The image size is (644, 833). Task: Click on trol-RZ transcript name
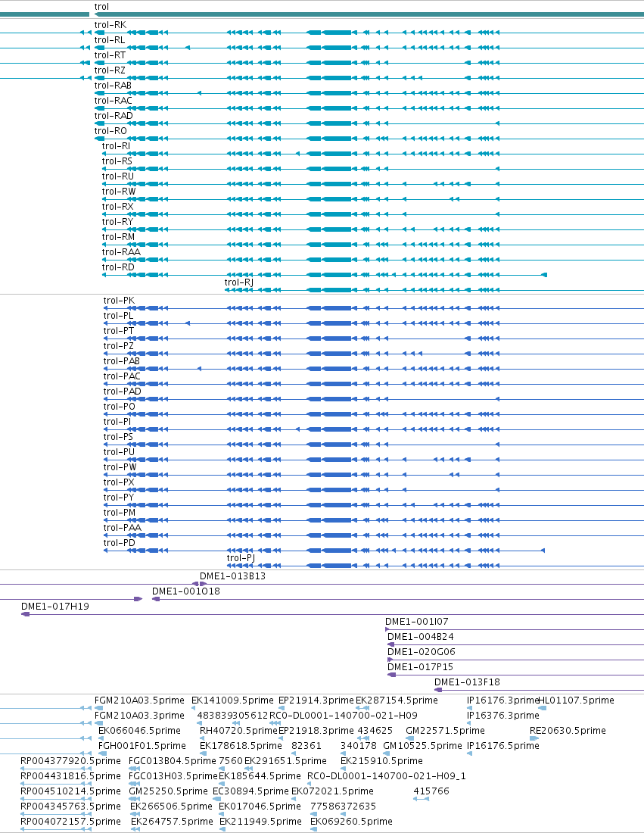pos(110,70)
